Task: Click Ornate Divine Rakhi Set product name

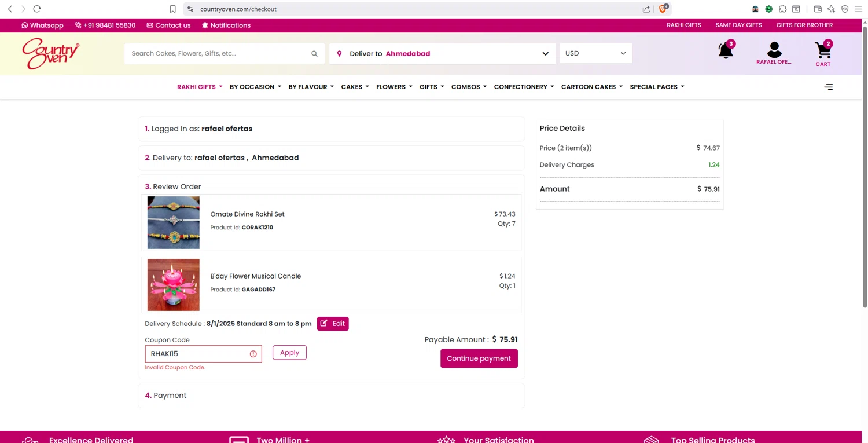Action: click(x=247, y=214)
